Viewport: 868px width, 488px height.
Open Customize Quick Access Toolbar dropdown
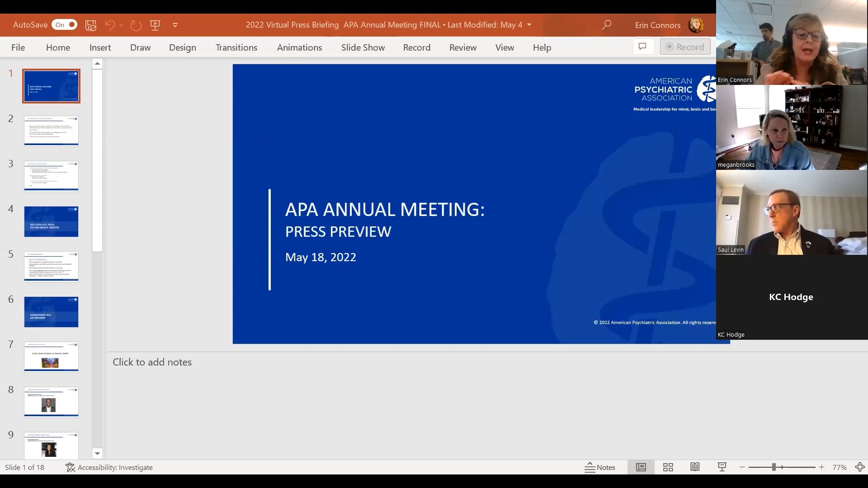click(x=175, y=25)
